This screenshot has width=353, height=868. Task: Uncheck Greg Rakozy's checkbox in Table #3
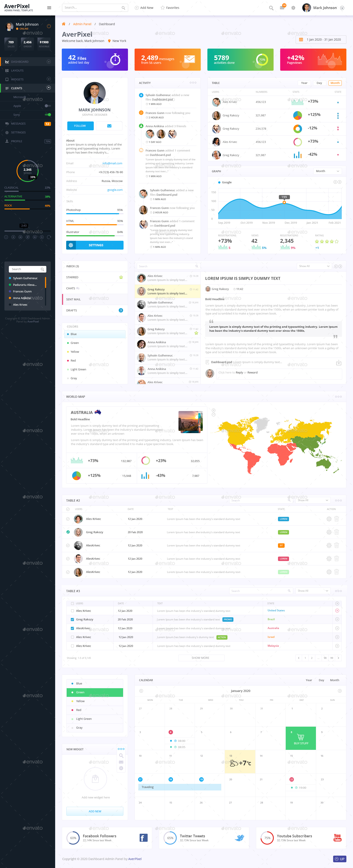pyautogui.click(x=72, y=619)
